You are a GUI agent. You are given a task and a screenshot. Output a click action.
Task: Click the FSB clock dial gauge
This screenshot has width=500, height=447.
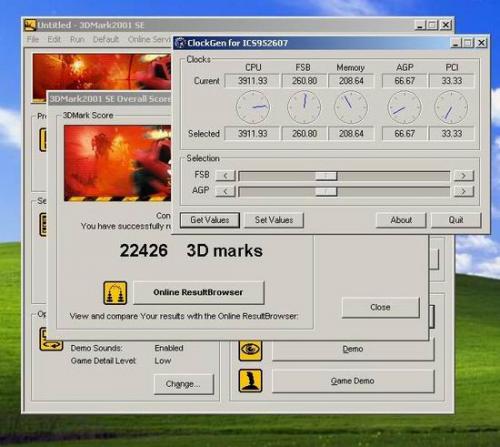tap(304, 107)
